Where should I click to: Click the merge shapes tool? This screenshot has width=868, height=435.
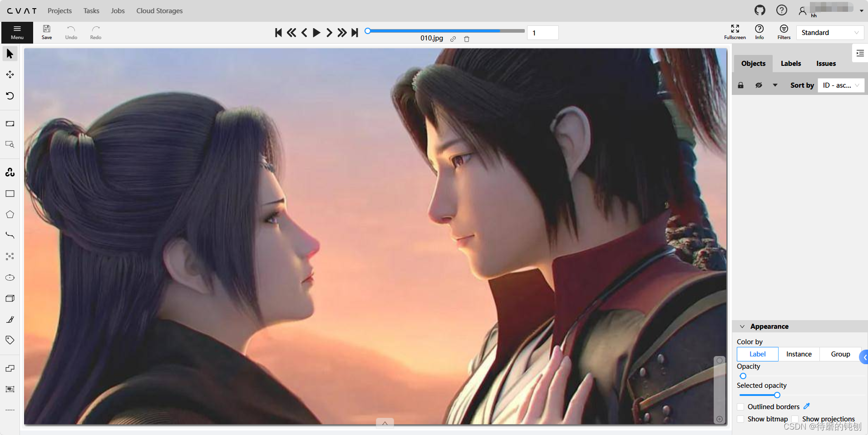tap(10, 368)
